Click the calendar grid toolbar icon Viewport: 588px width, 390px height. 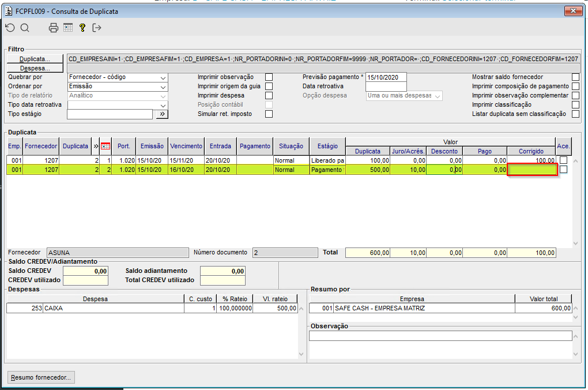coord(68,28)
